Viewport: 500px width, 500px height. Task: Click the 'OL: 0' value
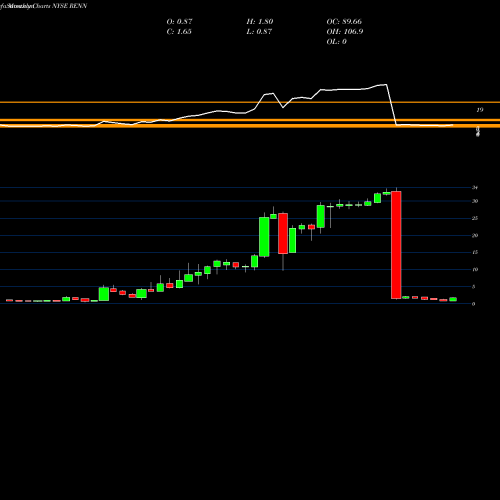[x=336, y=41]
